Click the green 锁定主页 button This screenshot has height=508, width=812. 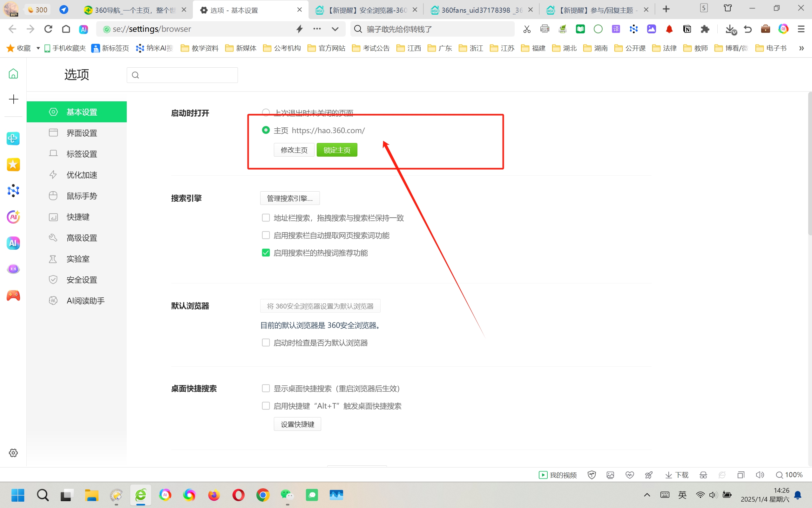click(337, 150)
